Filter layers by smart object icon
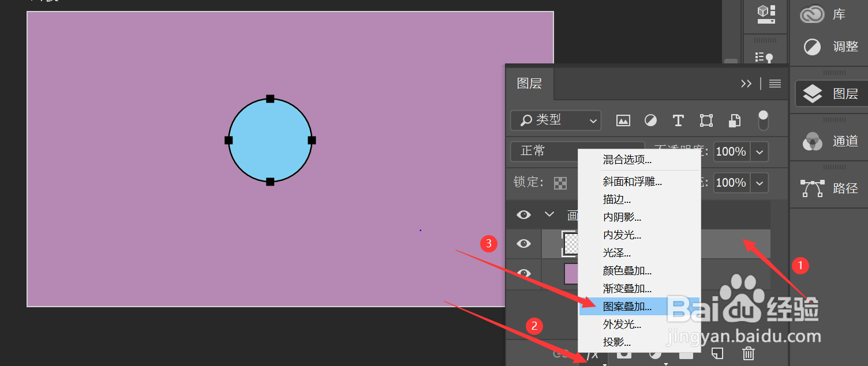868x366 pixels. tap(734, 120)
